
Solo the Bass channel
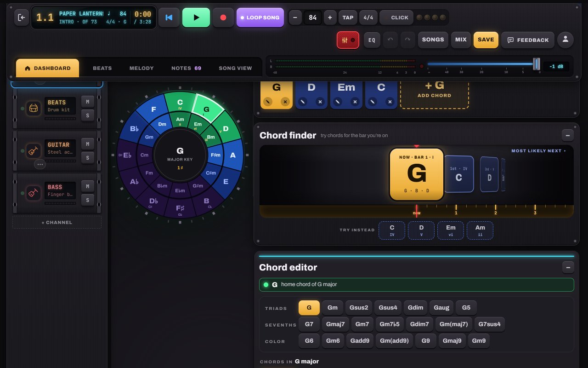click(x=87, y=200)
